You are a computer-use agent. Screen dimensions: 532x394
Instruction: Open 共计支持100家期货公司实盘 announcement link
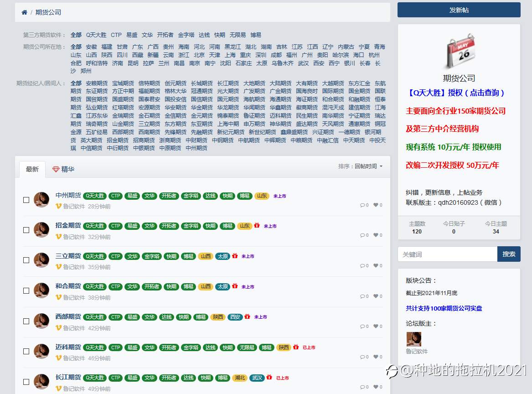tap(444, 308)
